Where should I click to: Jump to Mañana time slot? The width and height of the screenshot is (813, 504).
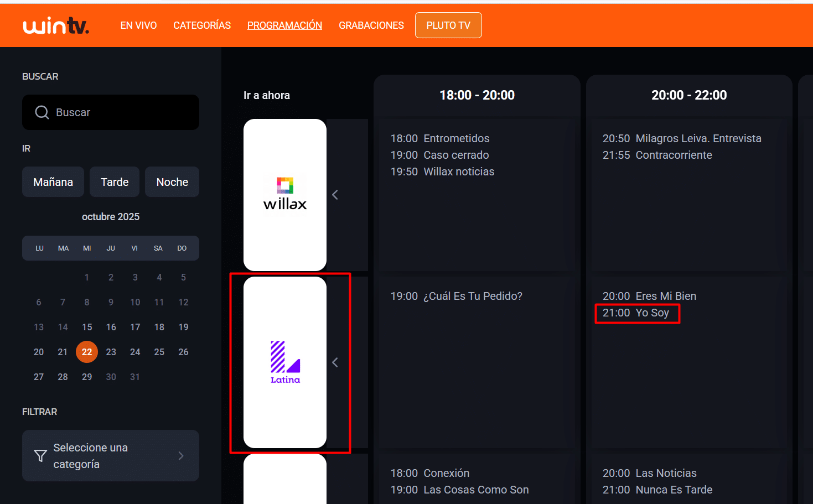[53, 182]
